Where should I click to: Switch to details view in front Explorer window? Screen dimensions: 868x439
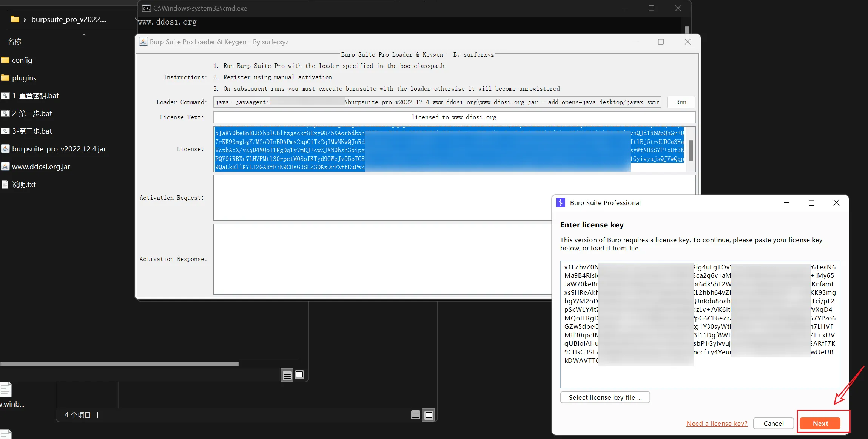[x=287, y=375]
